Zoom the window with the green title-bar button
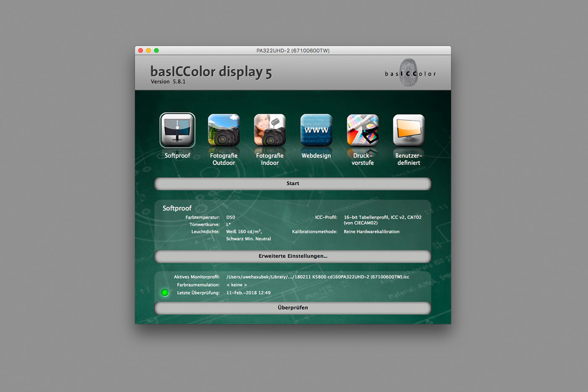The image size is (588, 392). click(157, 50)
